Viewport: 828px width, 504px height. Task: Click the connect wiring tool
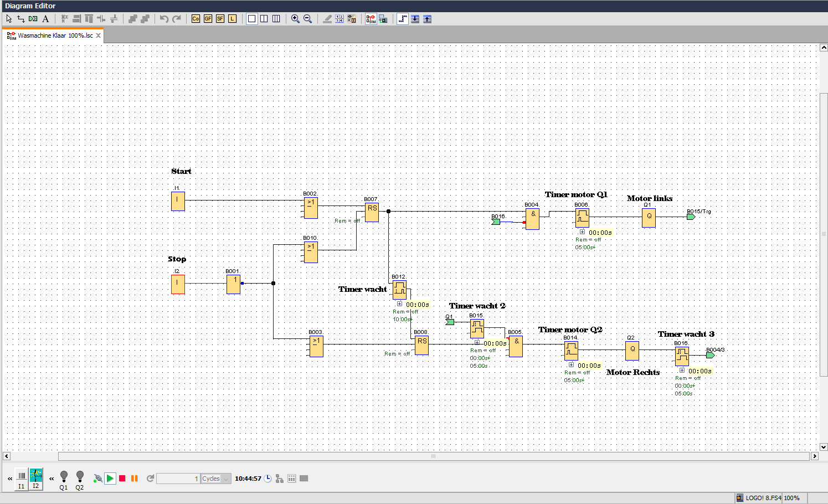coord(21,19)
